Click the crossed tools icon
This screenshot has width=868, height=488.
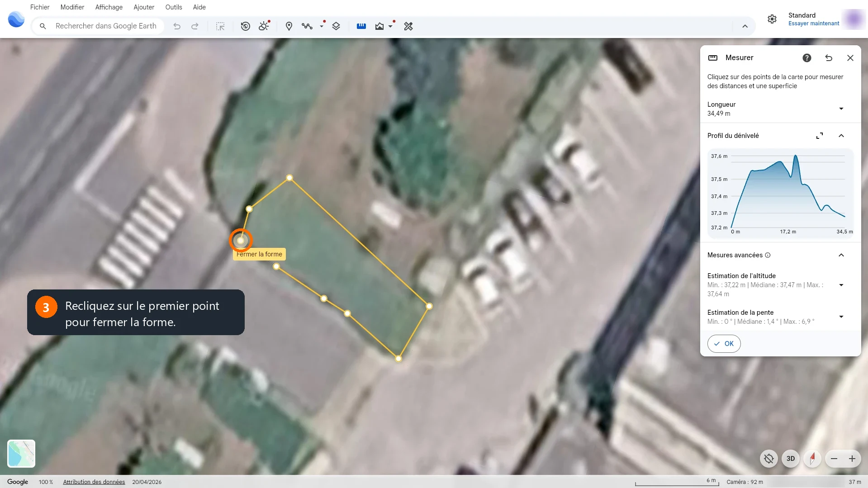(408, 26)
